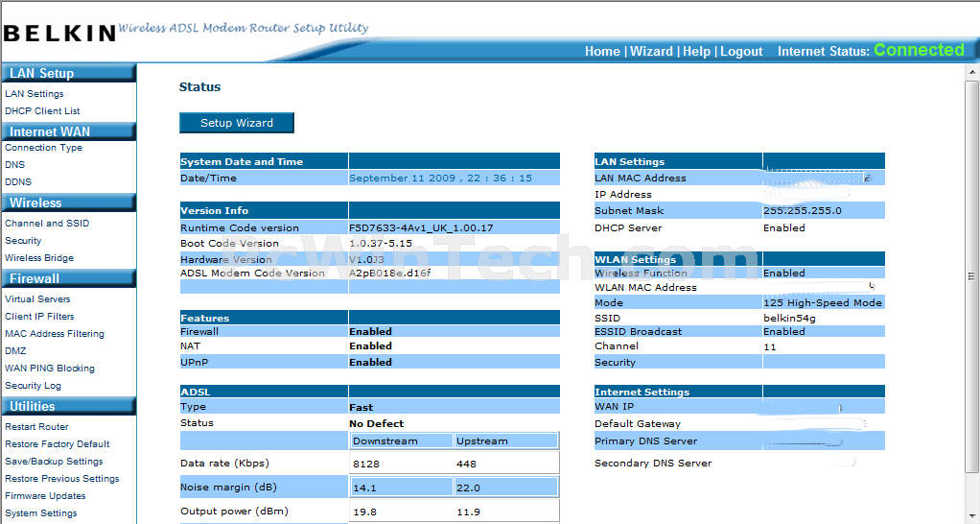Open Restore Previous Settings page
The width and height of the screenshot is (980, 524).
click(62, 478)
